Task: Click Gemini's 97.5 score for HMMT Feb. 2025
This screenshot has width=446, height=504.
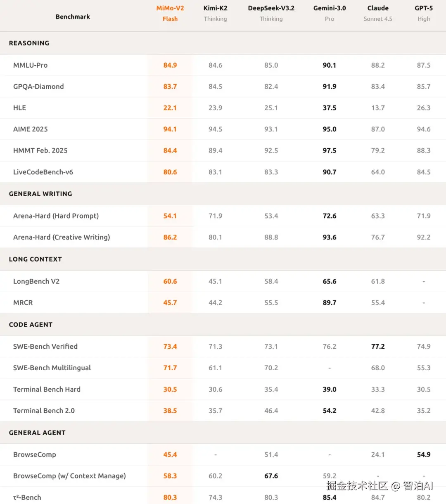Action: click(330, 150)
